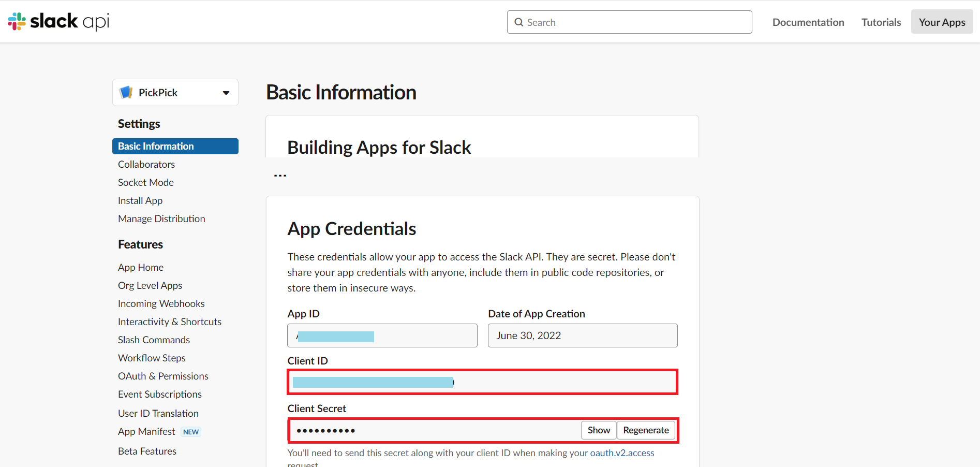The height and width of the screenshot is (467, 980).
Task: Click the search magnifier icon
Action: point(519,22)
